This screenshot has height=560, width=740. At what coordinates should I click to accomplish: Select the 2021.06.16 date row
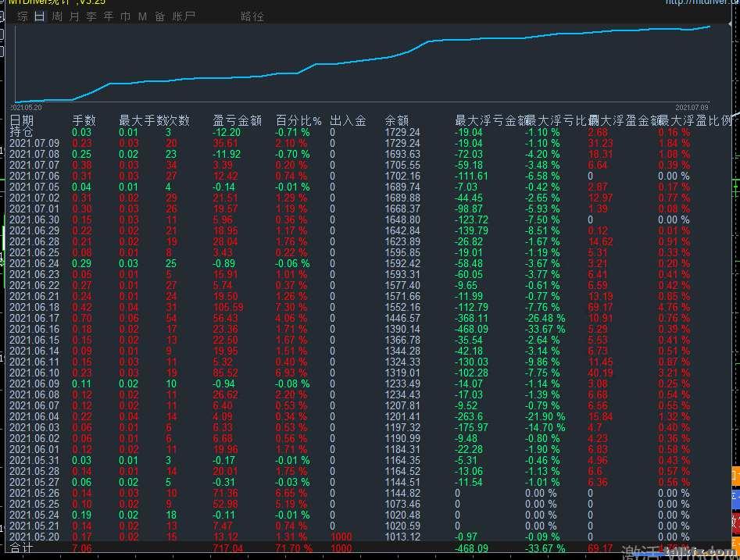click(x=34, y=329)
